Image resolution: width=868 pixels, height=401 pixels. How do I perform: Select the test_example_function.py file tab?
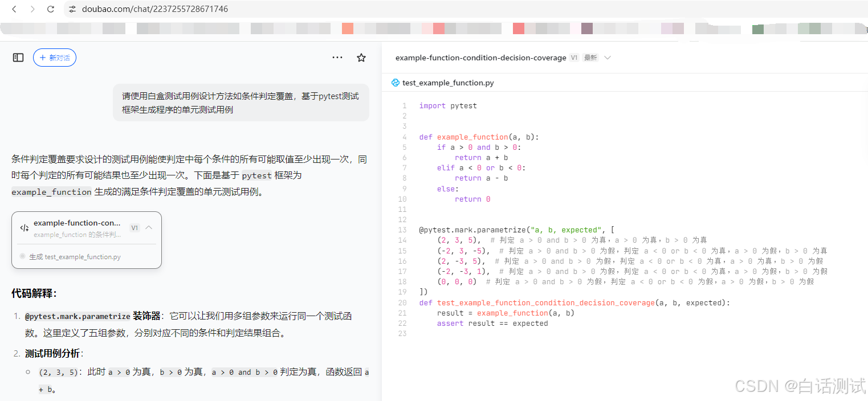pyautogui.click(x=443, y=83)
